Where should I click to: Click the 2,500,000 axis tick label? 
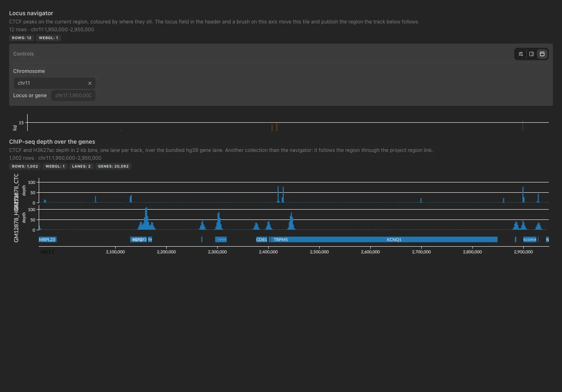319,252
